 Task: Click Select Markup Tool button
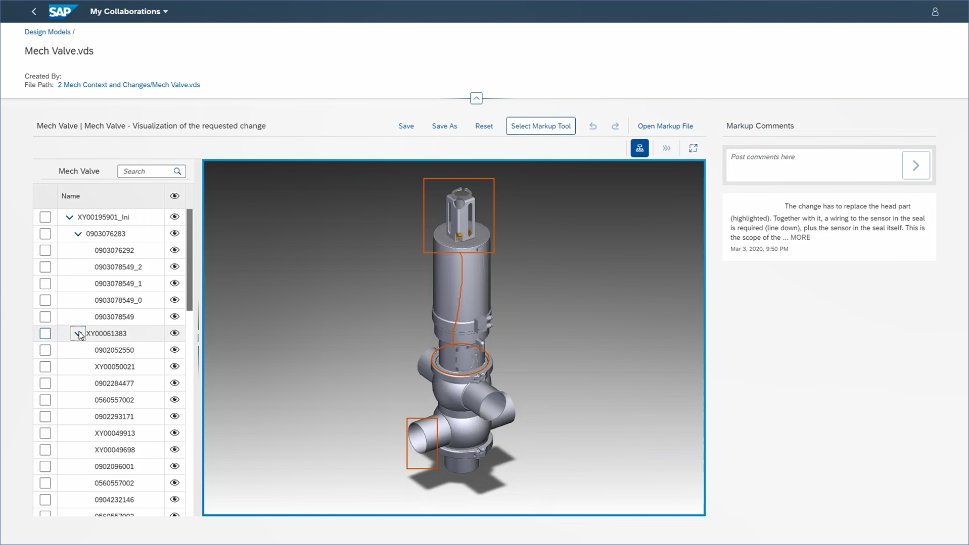540,126
